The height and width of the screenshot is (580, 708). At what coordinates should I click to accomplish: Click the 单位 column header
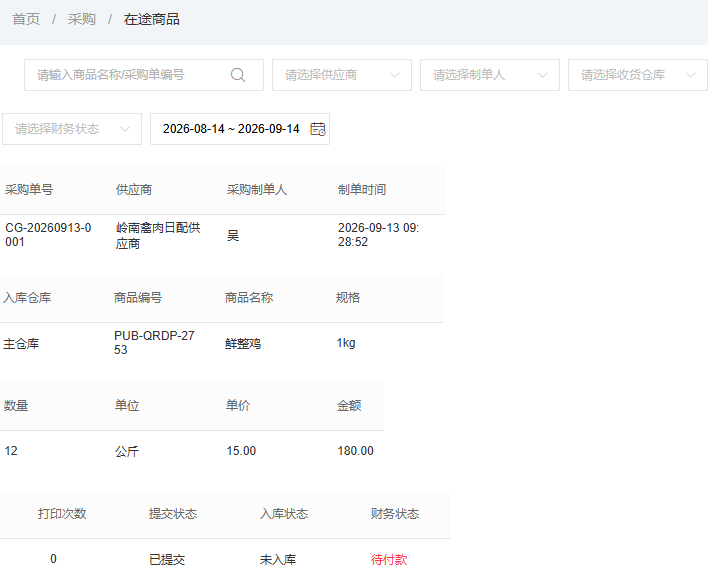pyautogui.click(x=127, y=406)
